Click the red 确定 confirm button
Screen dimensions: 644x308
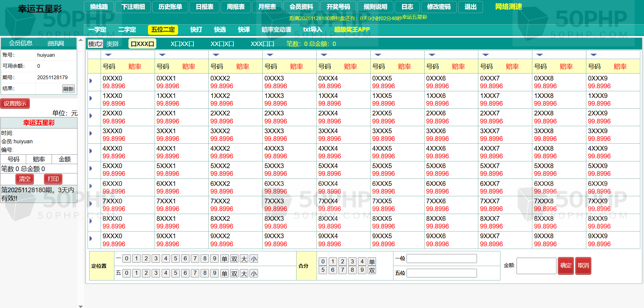point(566,265)
